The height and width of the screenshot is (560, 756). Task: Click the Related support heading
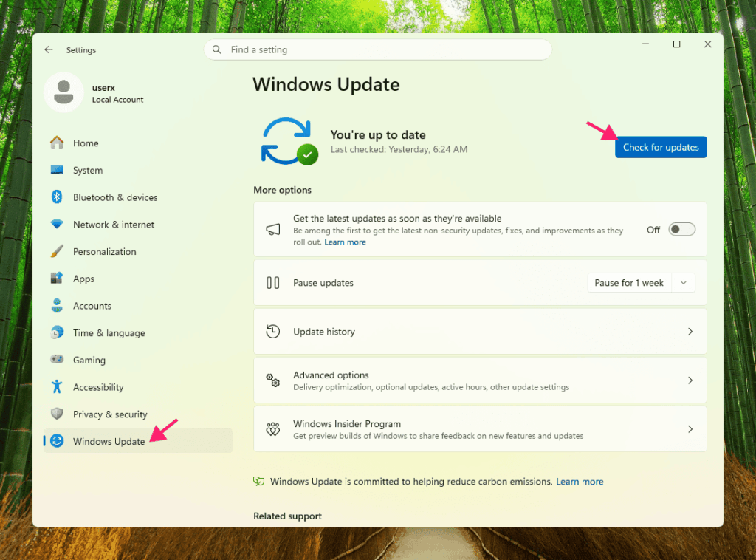tap(287, 516)
